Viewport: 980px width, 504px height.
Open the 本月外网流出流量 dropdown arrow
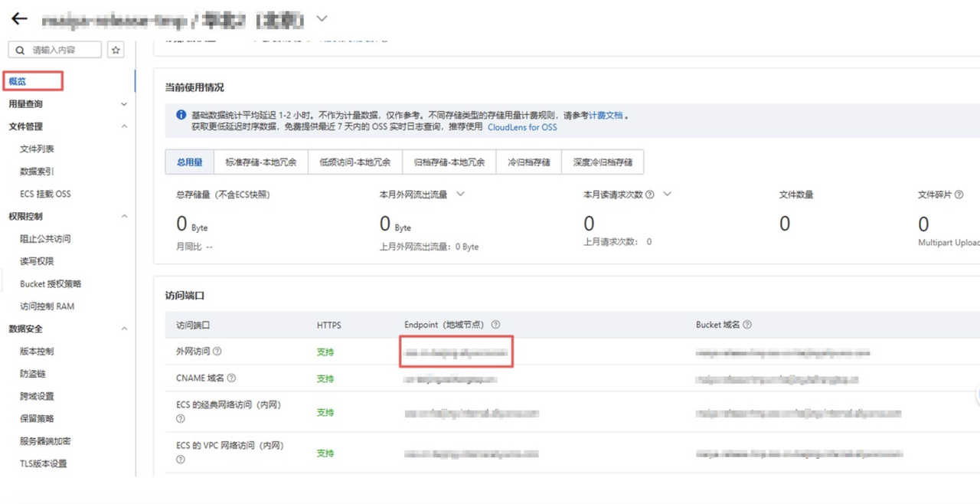coord(460,195)
